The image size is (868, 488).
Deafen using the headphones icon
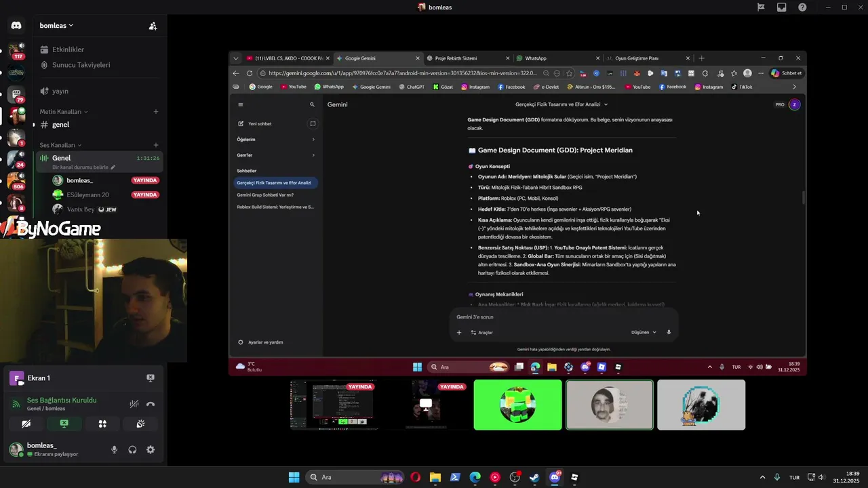click(132, 449)
